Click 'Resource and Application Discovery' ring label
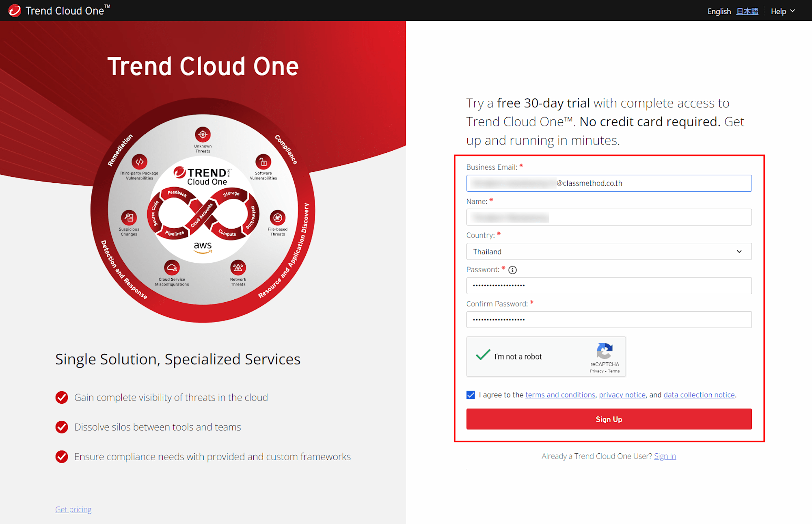Screen dimensions: 812x524 click(x=285, y=251)
